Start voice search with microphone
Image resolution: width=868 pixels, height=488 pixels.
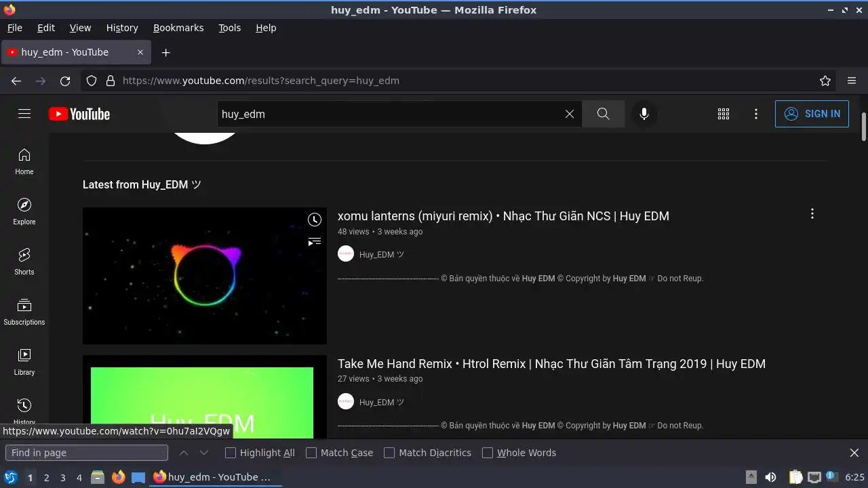tap(644, 114)
